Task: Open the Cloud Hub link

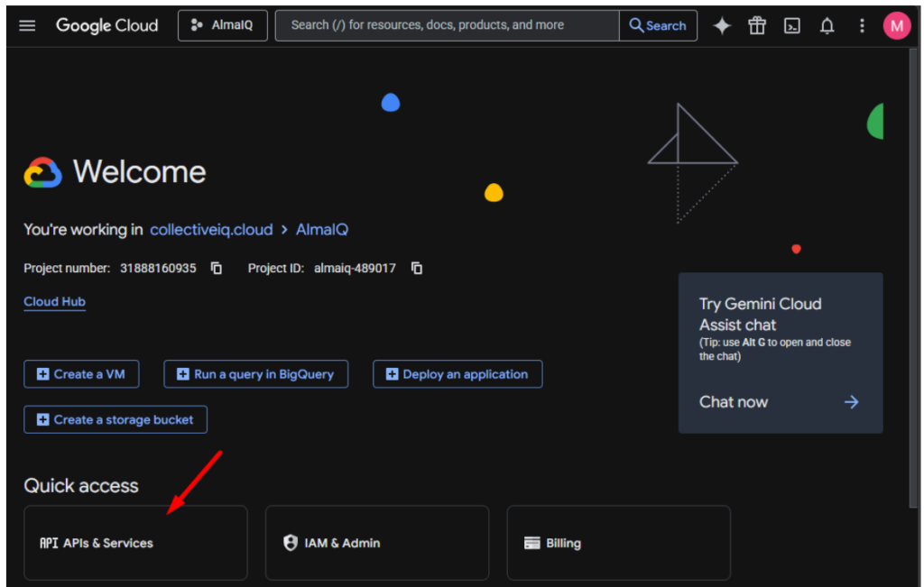Action: [x=54, y=301]
